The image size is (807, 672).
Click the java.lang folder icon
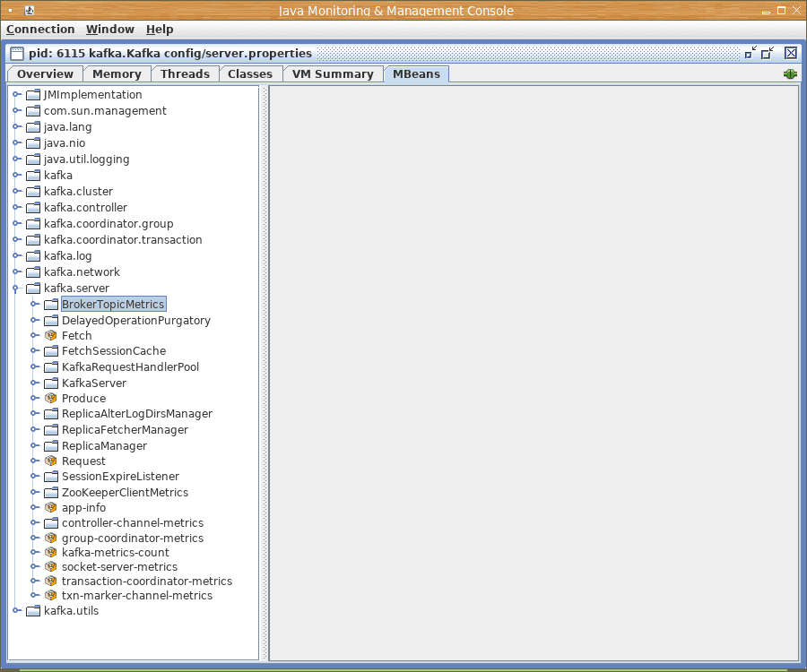tap(33, 126)
